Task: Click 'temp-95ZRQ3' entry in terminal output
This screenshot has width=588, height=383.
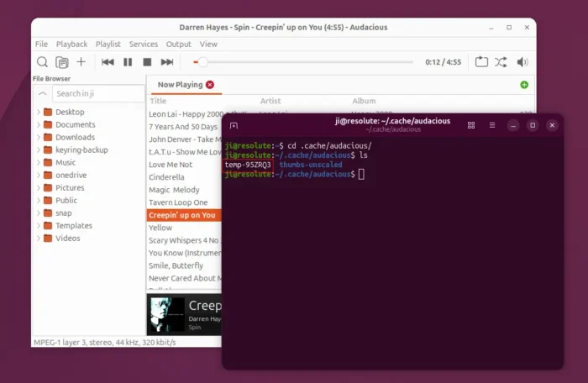Action: coord(248,165)
